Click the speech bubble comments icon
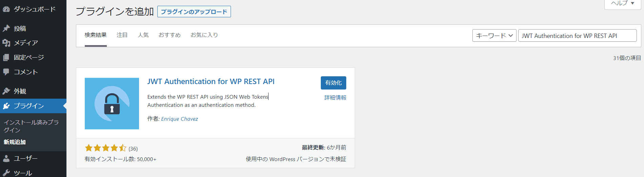The image size is (644, 177). point(6,72)
